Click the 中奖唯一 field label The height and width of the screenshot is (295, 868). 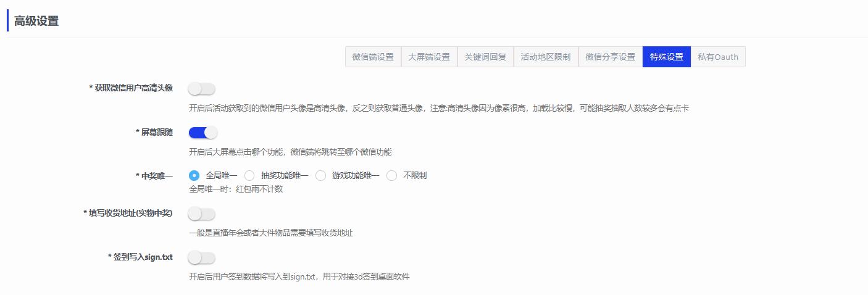154,176
